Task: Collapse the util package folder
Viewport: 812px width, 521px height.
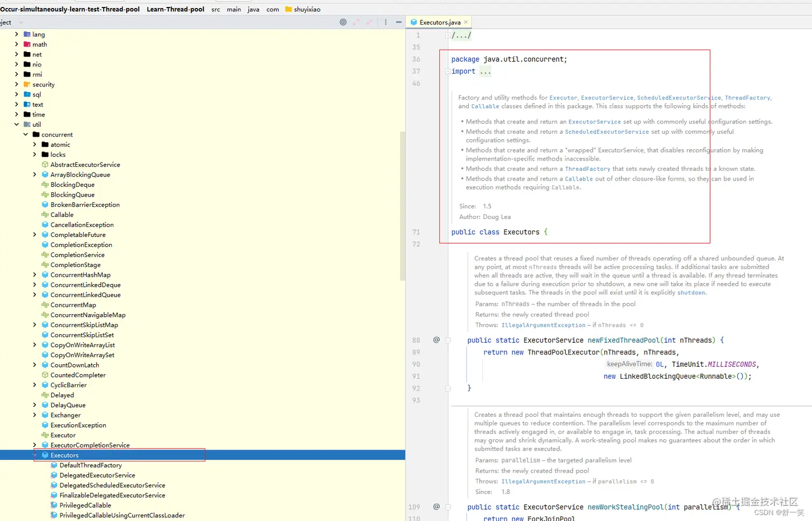Action: coord(17,124)
